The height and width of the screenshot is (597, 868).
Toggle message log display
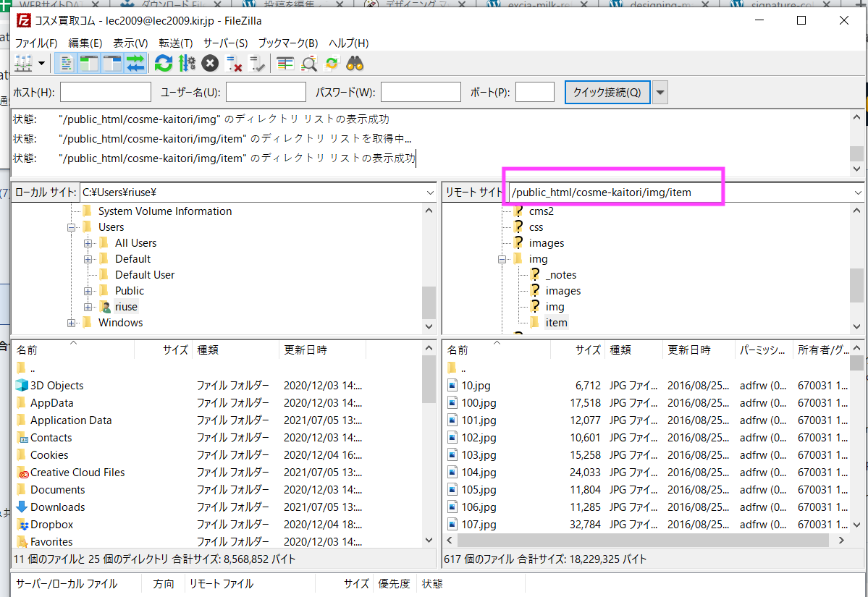(x=66, y=64)
